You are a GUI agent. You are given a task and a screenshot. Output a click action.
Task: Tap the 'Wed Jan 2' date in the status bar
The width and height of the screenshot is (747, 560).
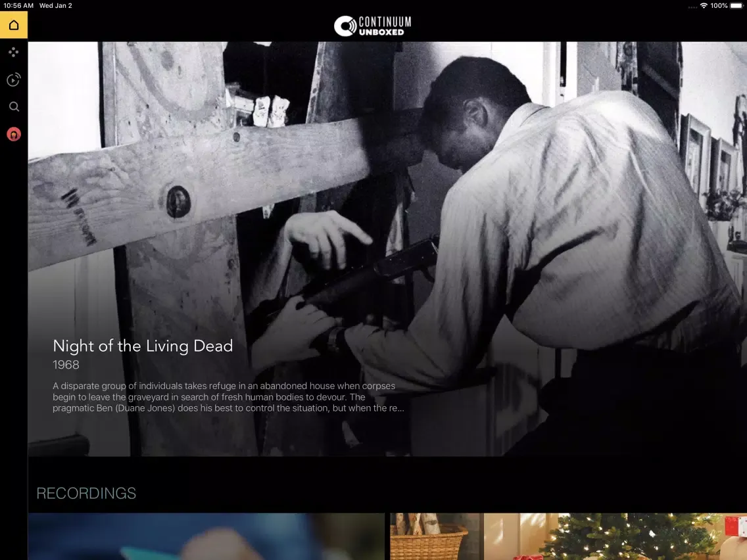tap(56, 6)
